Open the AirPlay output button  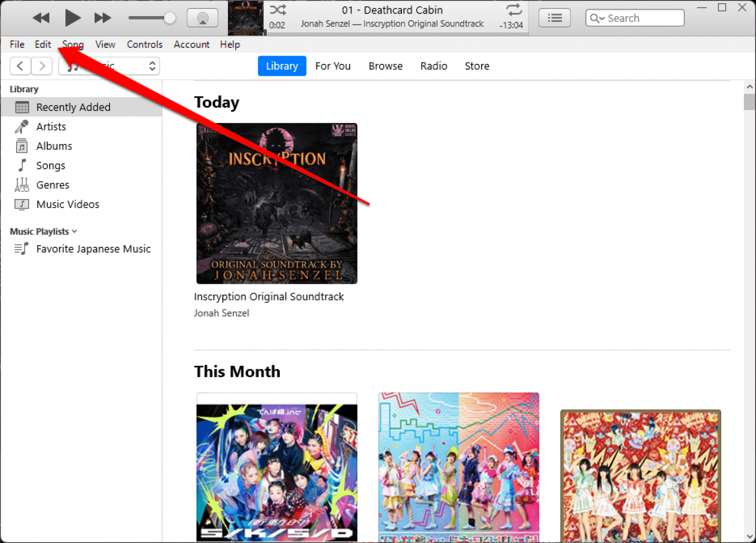tap(203, 18)
